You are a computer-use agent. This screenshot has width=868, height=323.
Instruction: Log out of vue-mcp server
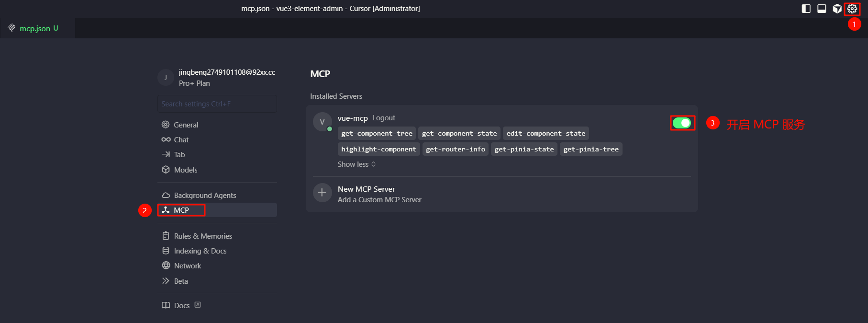click(x=384, y=118)
